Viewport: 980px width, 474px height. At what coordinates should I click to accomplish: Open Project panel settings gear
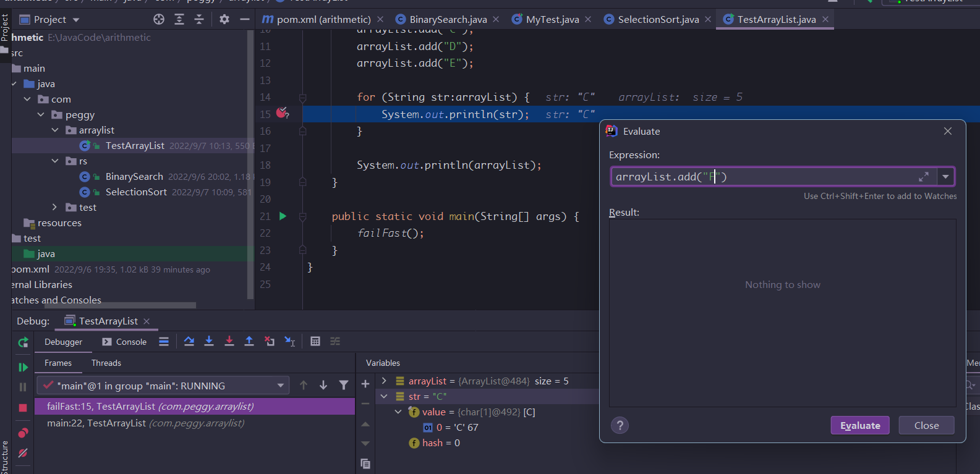coord(224,20)
